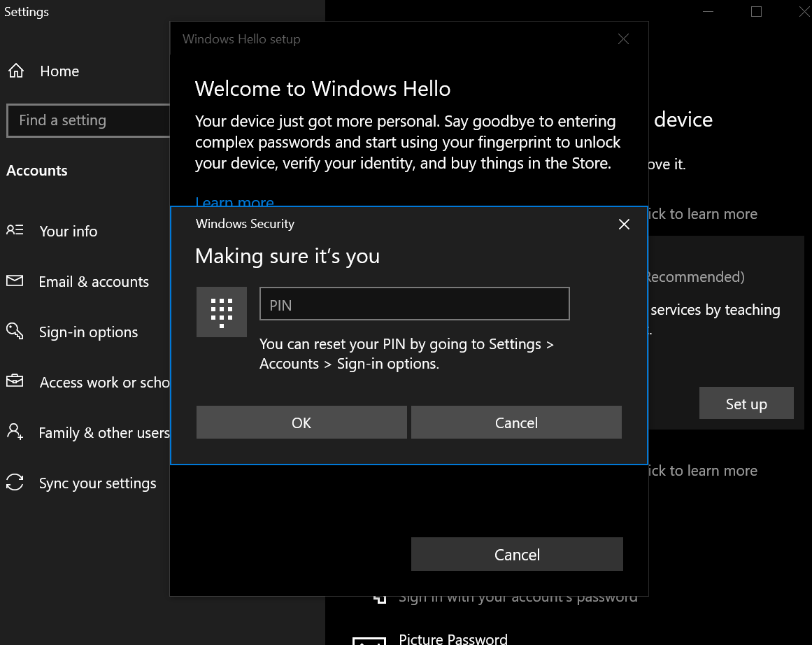Screen dimensions: 812x645
Task: Click the PIN keypad icon
Action: 222,312
